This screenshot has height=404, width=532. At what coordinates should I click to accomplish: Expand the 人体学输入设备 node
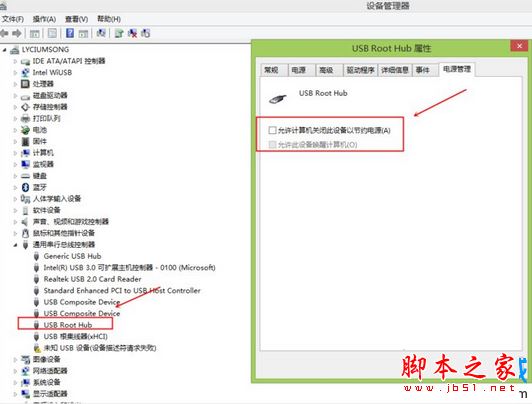[x=15, y=199]
